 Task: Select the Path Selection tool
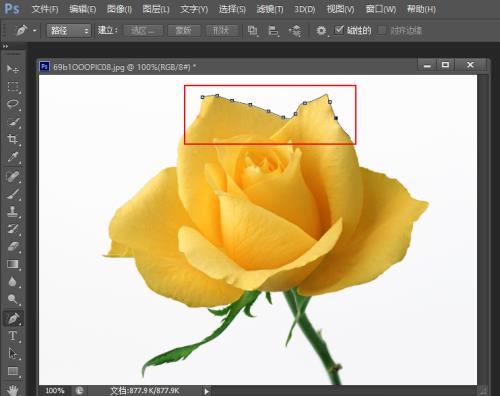pos(13,353)
